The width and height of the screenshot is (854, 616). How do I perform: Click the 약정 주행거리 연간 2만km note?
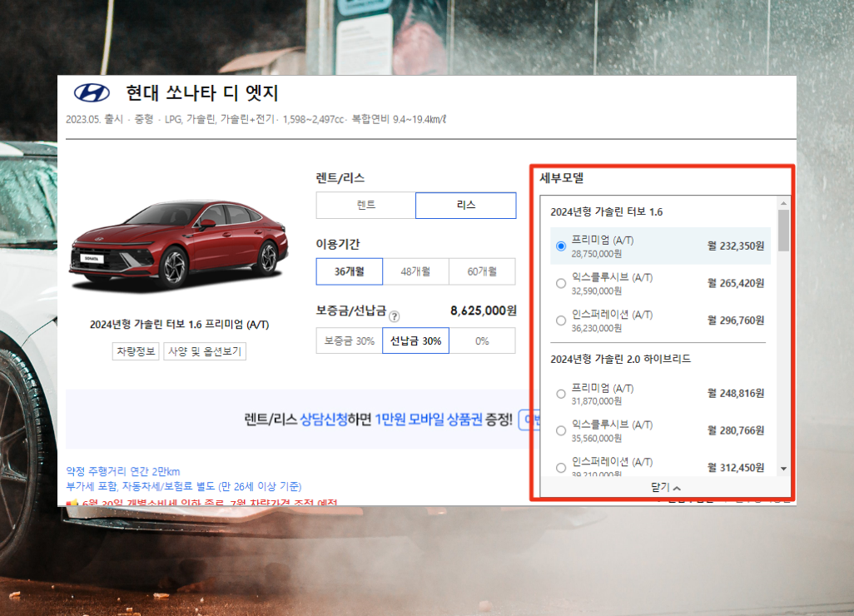[123, 471]
